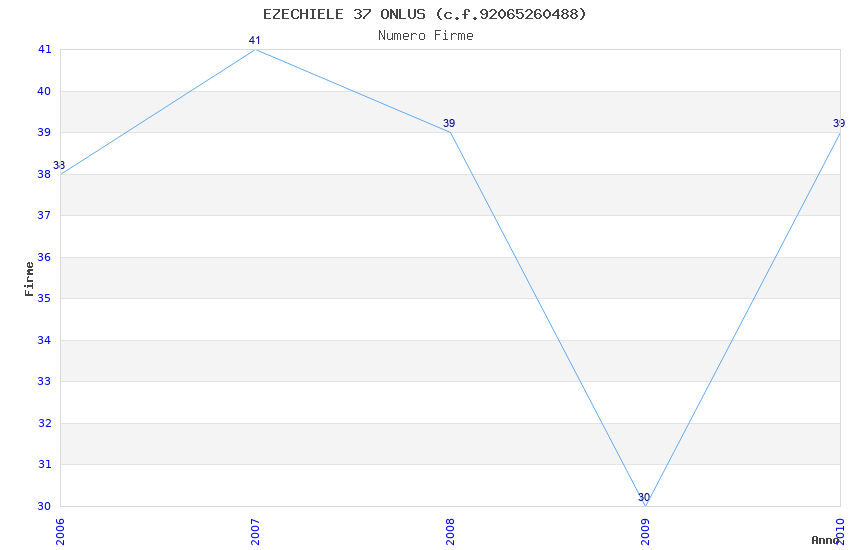
Task: Click the y-axis tick value 30
Action: pyautogui.click(x=44, y=506)
